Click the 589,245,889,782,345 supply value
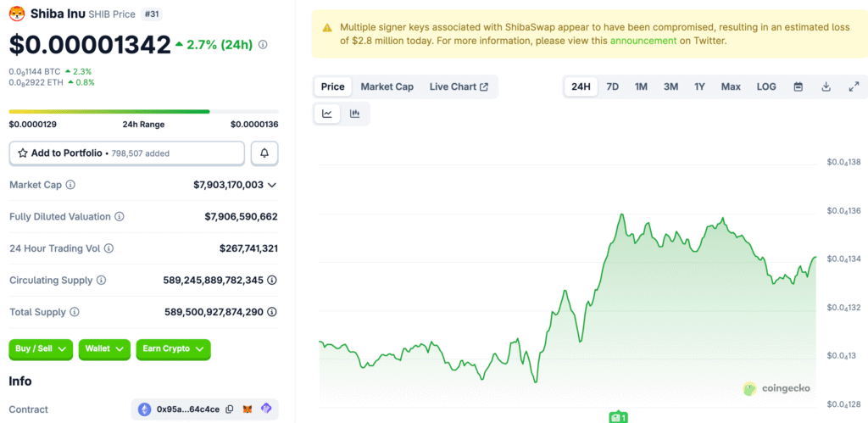The image size is (868, 423). tap(213, 280)
